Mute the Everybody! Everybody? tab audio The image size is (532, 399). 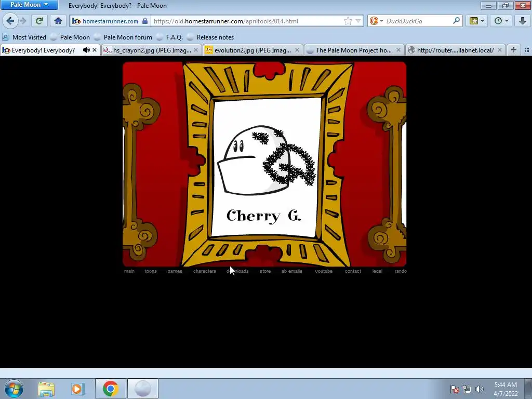pos(86,50)
